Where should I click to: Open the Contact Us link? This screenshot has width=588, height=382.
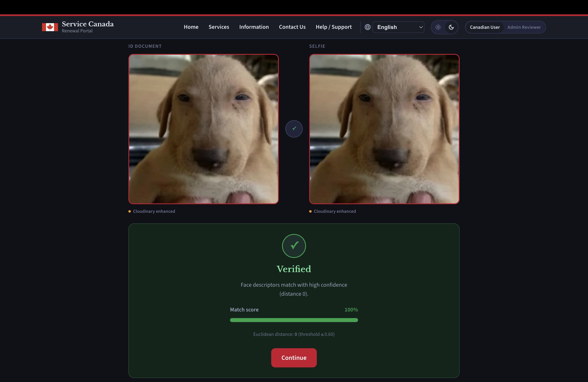click(292, 27)
